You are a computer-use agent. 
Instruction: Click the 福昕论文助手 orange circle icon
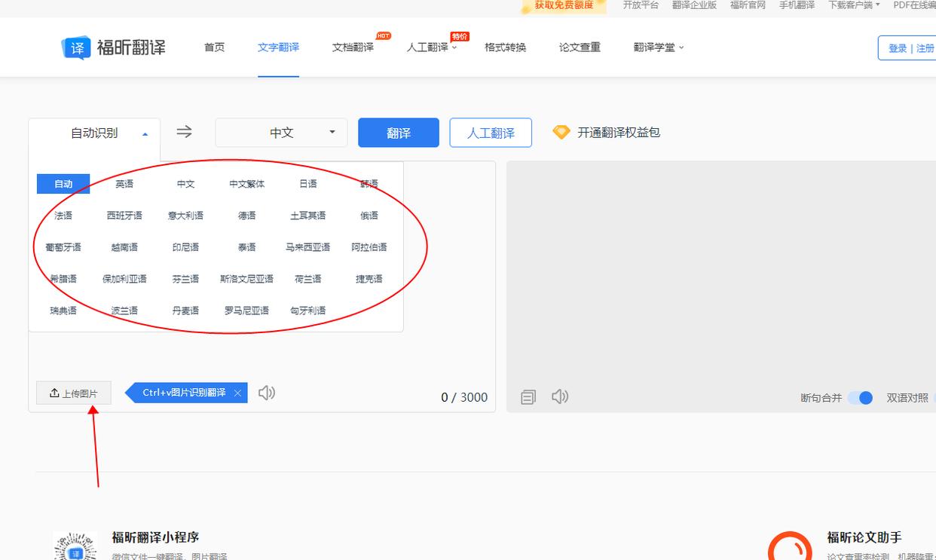790,546
